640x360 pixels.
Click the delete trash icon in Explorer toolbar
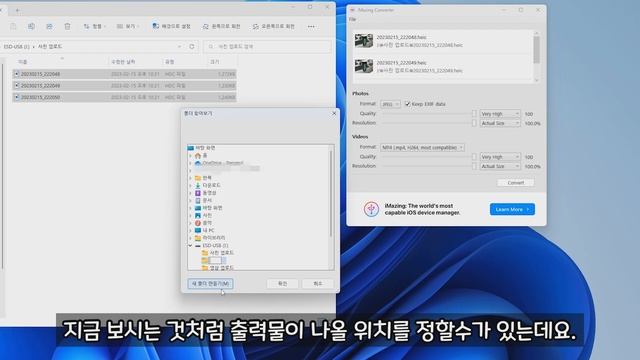tap(67, 27)
